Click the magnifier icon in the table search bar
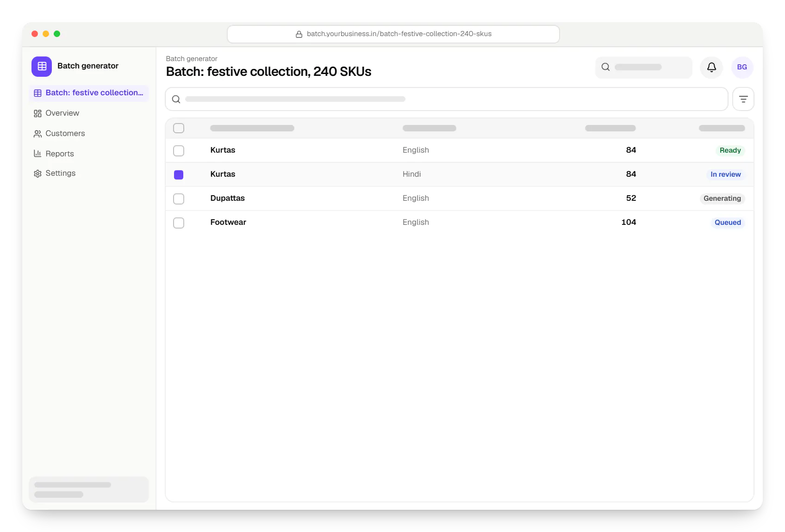This screenshot has width=785, height=532. (x=176, y=99)
